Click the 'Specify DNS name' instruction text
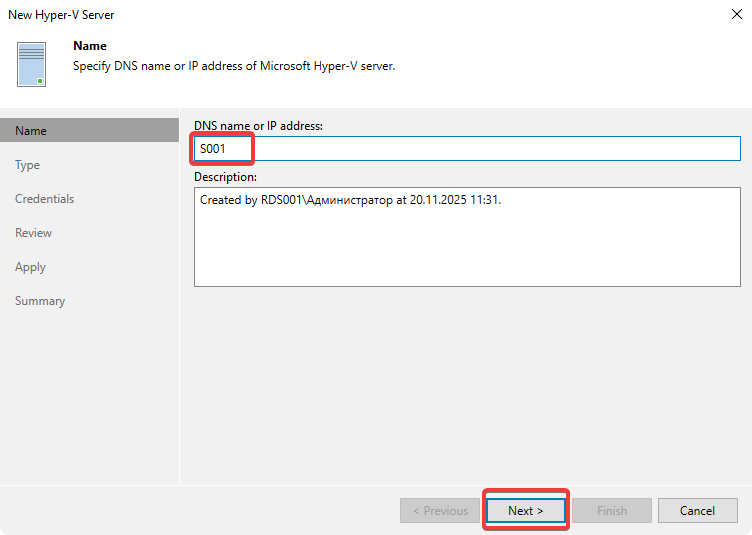Image resolution: width=752 pixels, height=535 pixels. point(235,66)
